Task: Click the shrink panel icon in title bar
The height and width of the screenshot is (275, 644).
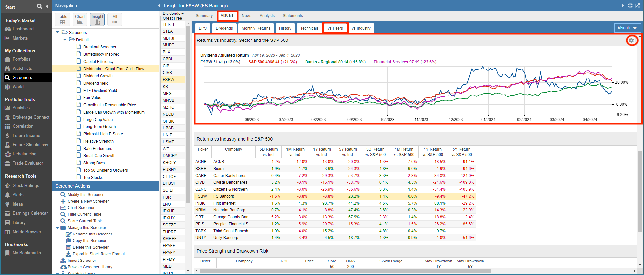Action: [x=630, y=6]
